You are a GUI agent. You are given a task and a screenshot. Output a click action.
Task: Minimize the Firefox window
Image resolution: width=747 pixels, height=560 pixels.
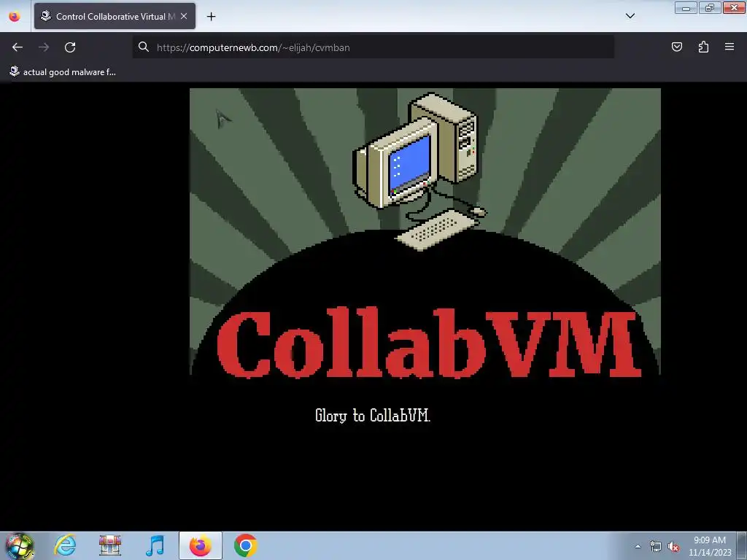tap(686, 7)
